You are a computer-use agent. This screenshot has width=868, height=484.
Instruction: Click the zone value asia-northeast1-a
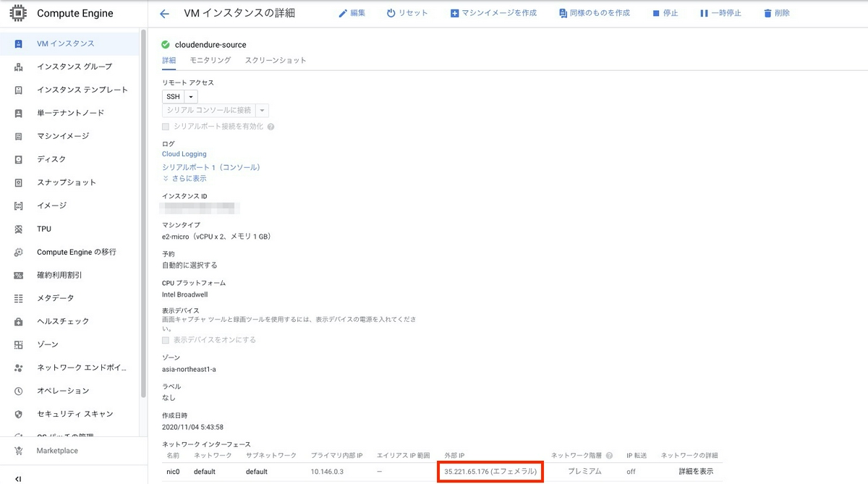189,369
